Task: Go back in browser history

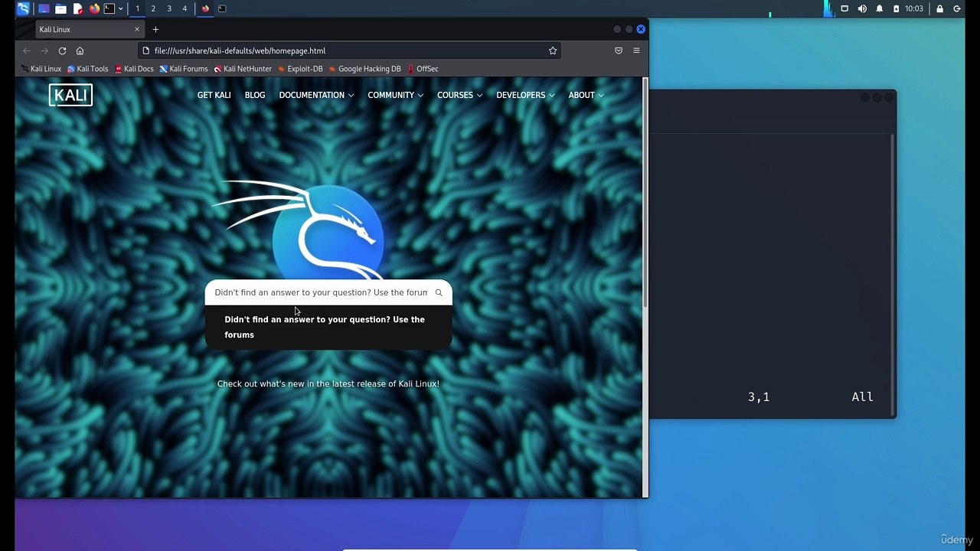Action: coord(27,51)
